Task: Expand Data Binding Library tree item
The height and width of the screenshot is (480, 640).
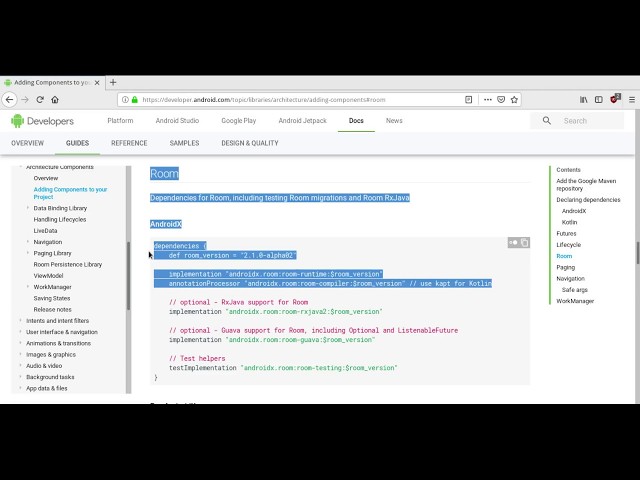Action: (x=28, y=208)
